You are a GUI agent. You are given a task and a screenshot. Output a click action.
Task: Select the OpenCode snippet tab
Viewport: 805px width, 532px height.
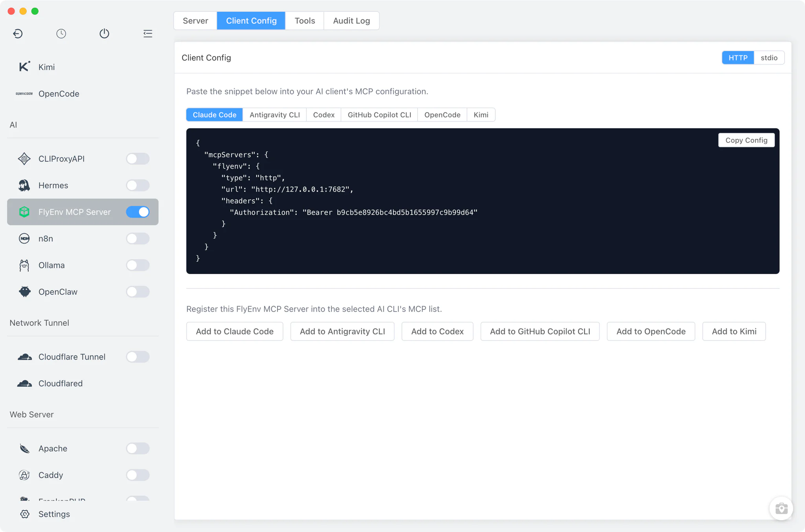point(442,115)
